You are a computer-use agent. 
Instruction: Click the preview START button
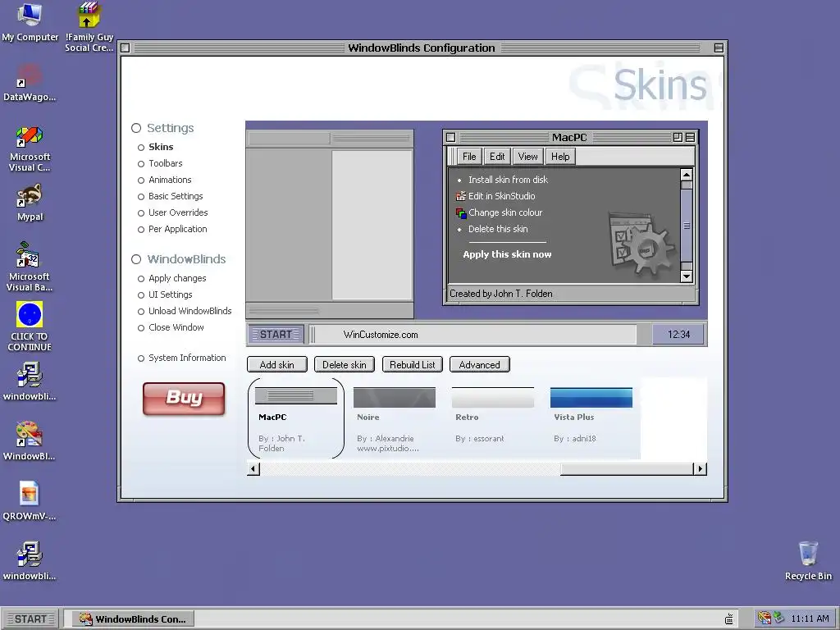click(276, 335)
